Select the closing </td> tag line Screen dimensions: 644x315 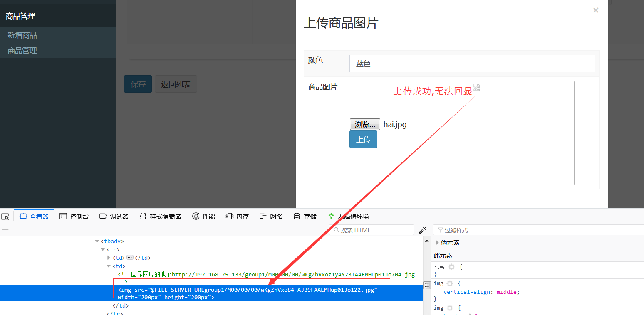[120, 305]
